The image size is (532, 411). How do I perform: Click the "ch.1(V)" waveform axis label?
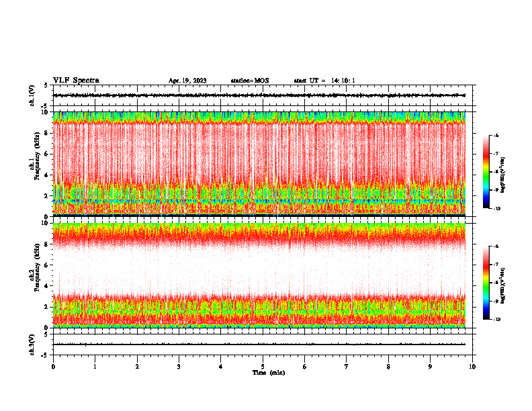[32, 95]
